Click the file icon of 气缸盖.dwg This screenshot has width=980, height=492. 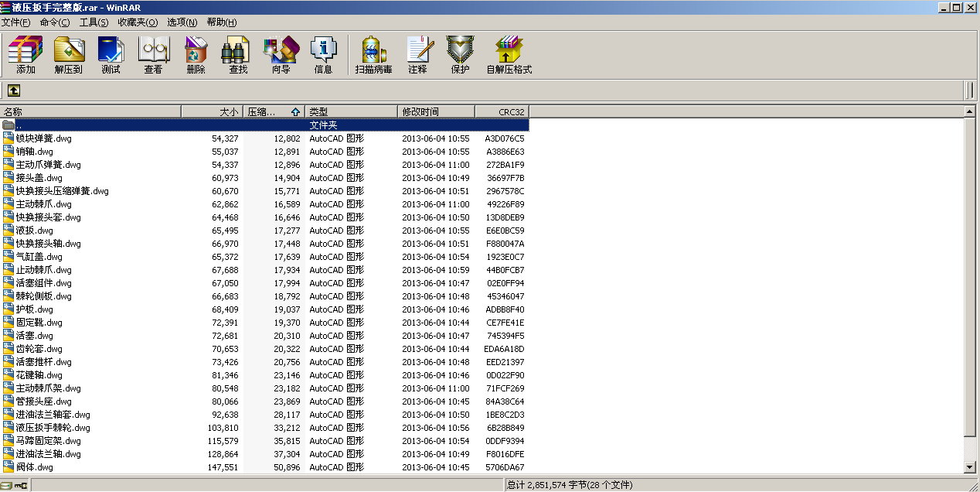[9, 256]
